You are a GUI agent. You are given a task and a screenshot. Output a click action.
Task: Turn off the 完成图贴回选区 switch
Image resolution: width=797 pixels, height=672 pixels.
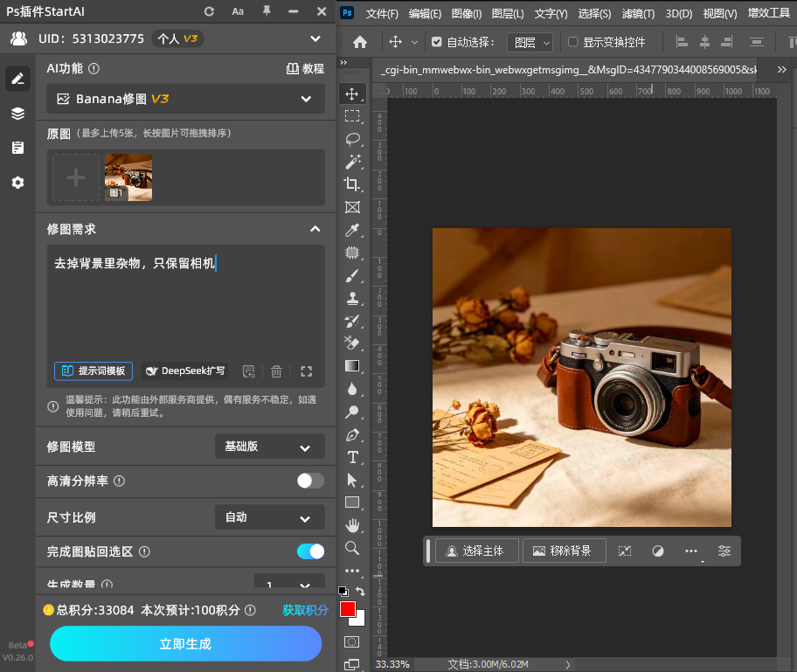click(x=310, y=551)
